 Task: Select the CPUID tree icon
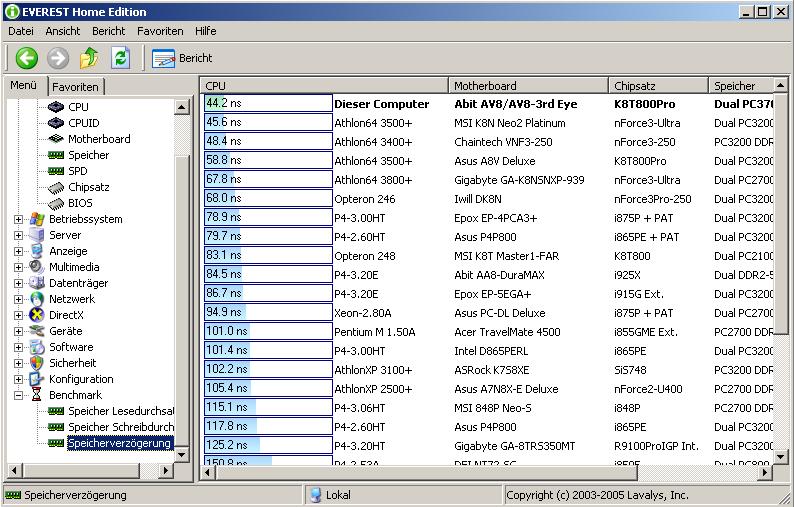click(x=56, y=123)
